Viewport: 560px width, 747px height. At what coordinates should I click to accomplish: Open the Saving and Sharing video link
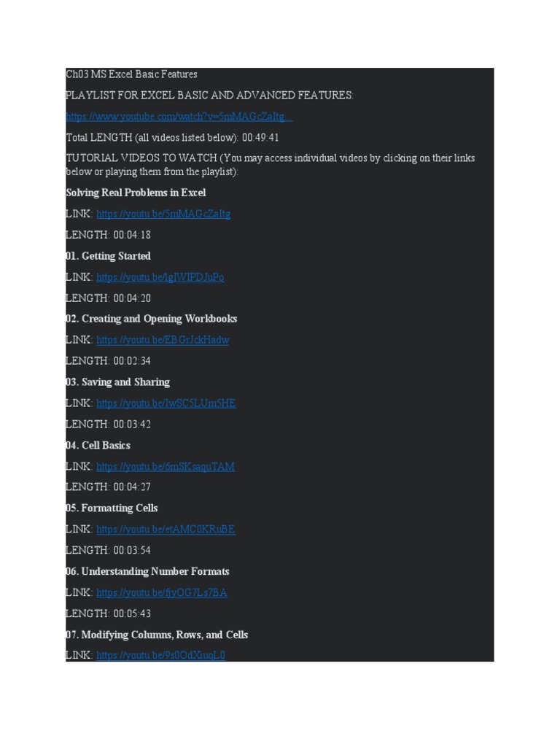pos(166,403)
